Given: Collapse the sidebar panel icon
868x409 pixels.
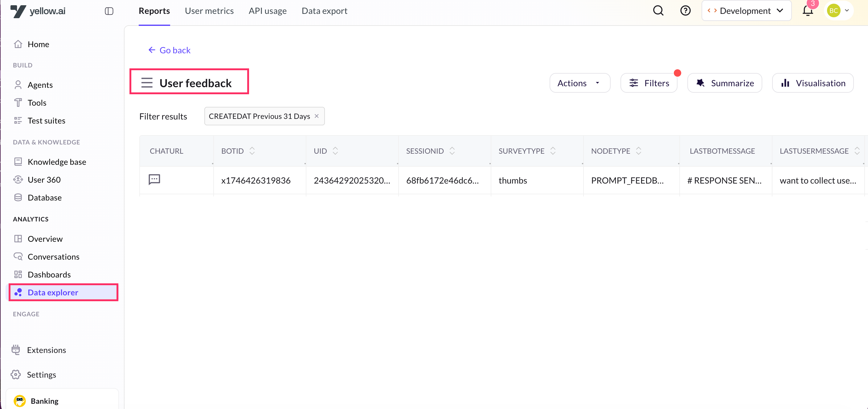Looking at the screenshot, I should (x=109, y=11).
